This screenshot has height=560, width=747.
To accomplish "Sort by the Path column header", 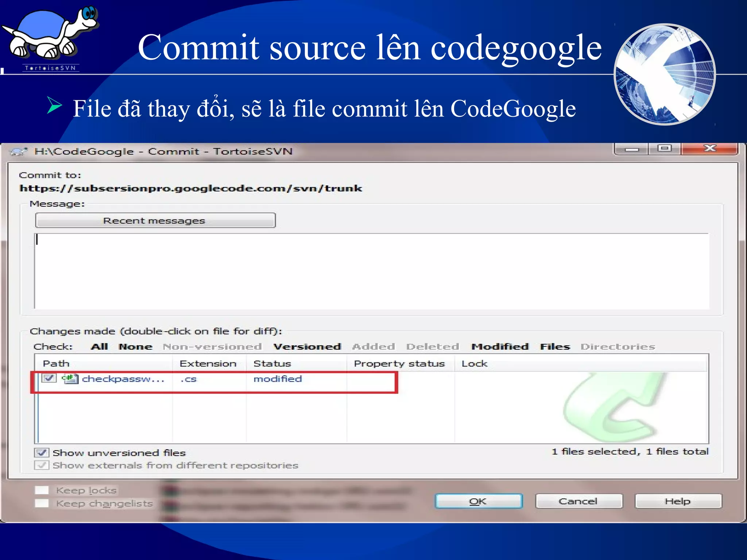I will 104,363.
